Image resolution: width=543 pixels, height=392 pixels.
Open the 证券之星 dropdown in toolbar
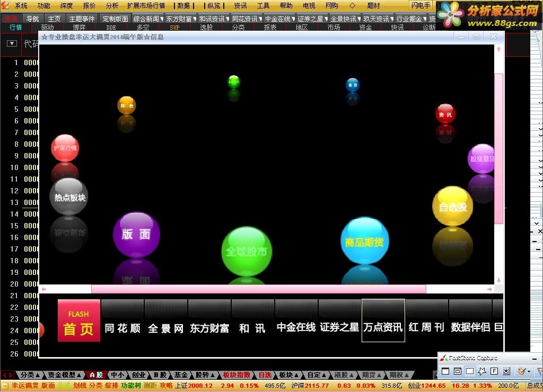pyautogui.click(x=313, y=19)
